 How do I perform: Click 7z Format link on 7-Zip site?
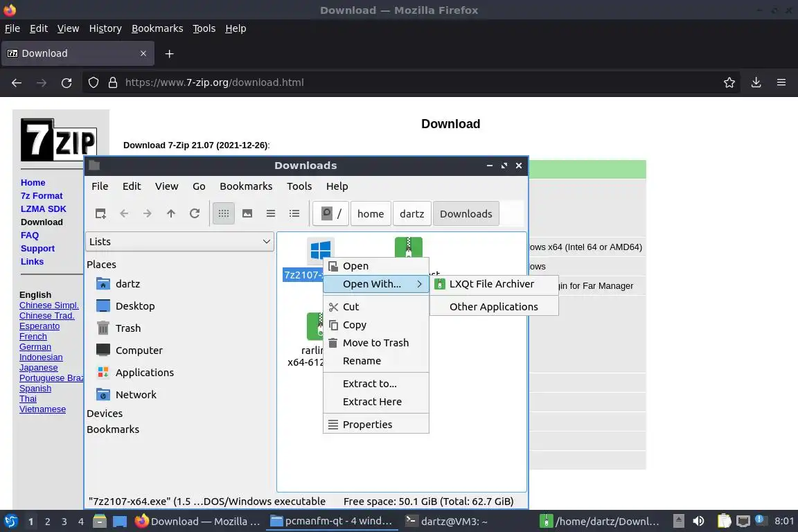42,196
